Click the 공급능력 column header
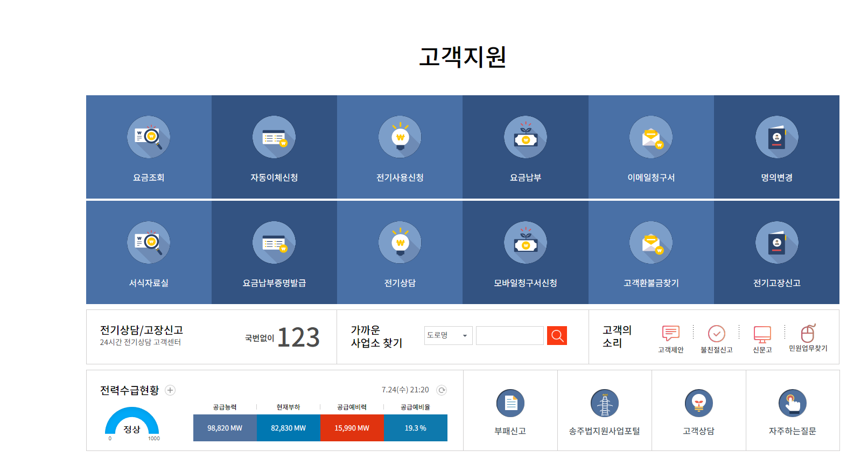 click(225, 407)
